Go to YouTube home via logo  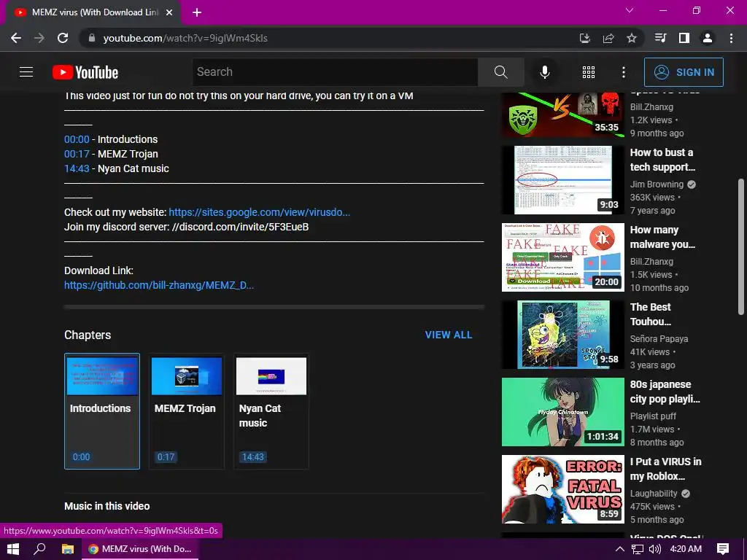(x=85, y=72)
